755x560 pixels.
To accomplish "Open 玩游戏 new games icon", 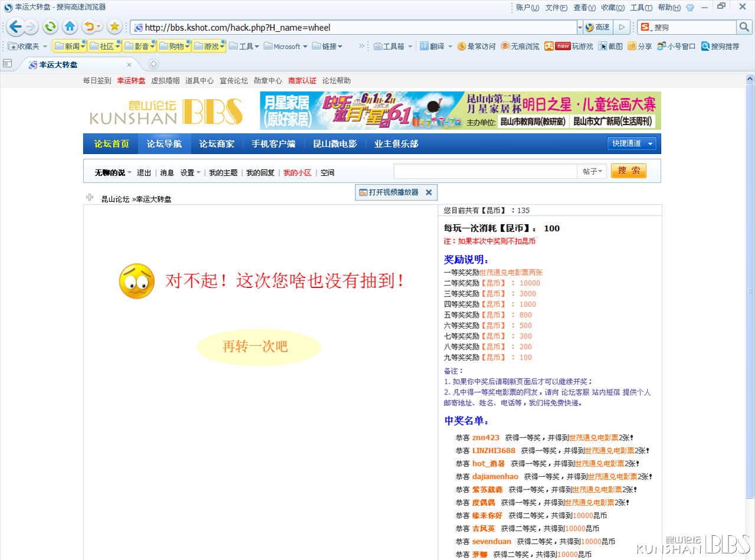I will click(x=568, y=46).
